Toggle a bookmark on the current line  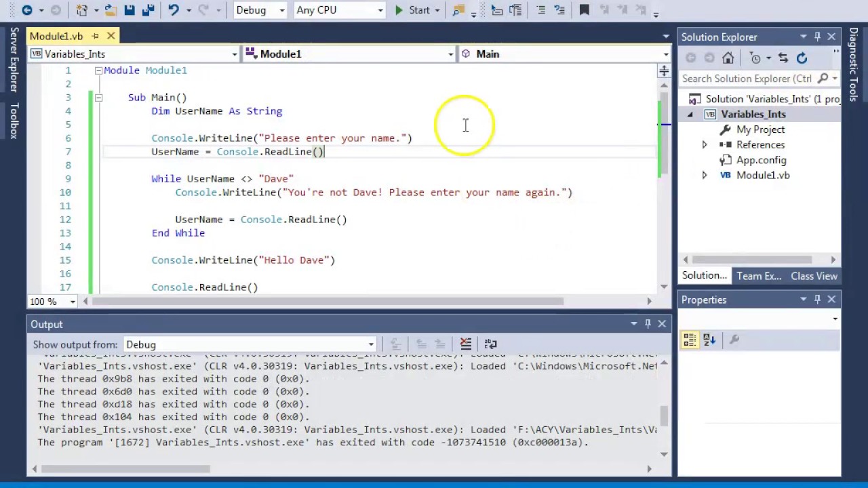pyautogui.click(x=584, y=10)
